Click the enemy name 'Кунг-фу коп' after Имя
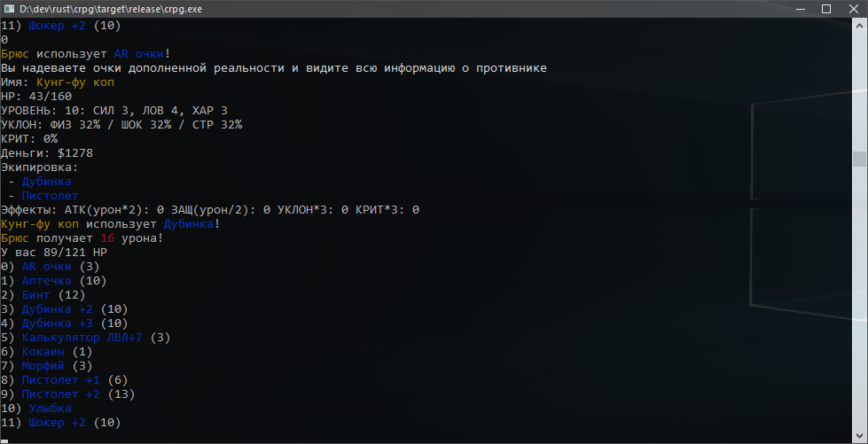This screenshot has height=444, width=868. pyautogui.click(x=75, y=82)
